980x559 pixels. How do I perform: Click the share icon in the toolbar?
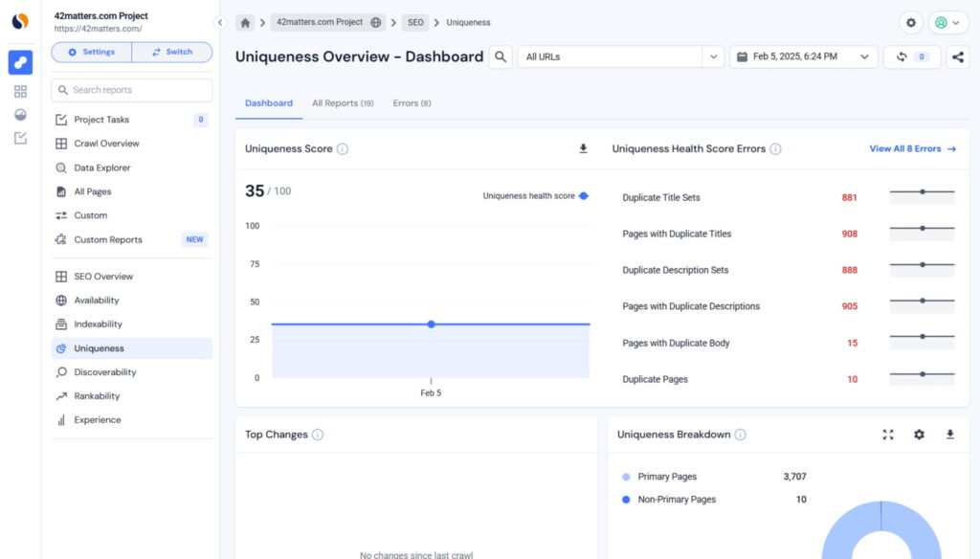958,56
